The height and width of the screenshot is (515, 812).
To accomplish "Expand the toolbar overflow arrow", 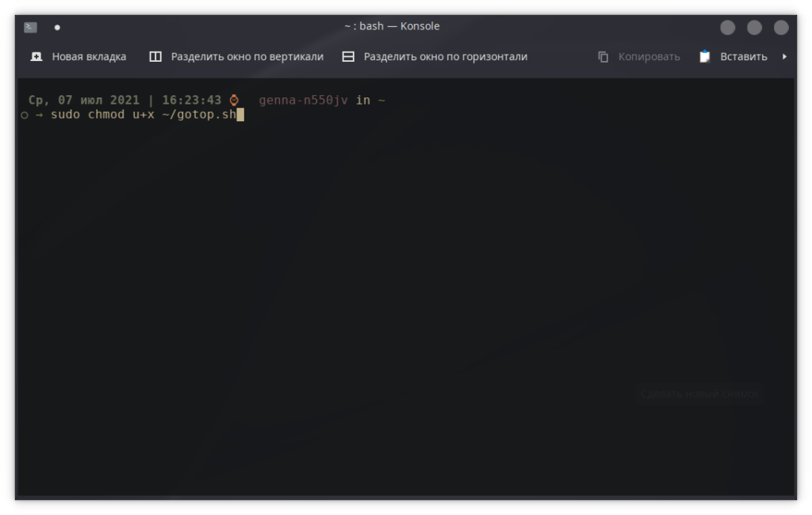I will click(x=784, y=56).
